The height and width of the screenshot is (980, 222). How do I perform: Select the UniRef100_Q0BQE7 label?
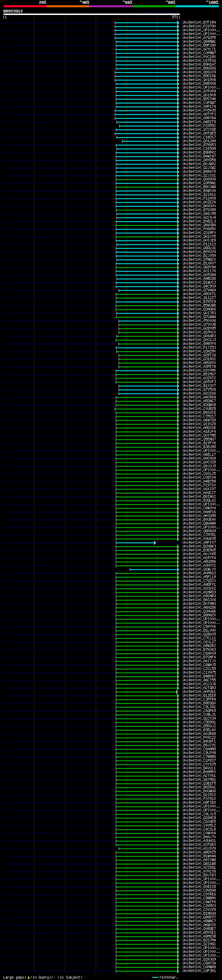coord(199,928)
